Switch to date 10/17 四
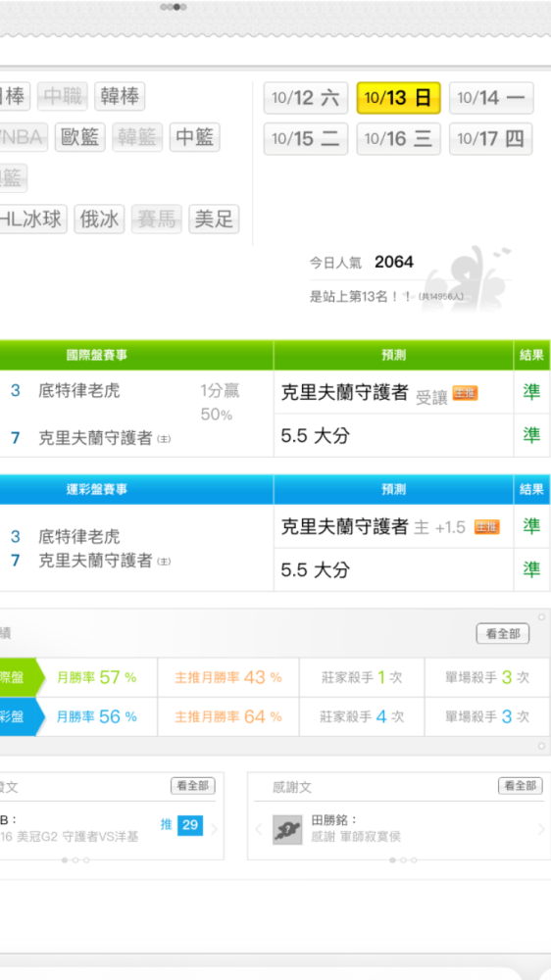 pyautogui.click(x=491, y=139)
